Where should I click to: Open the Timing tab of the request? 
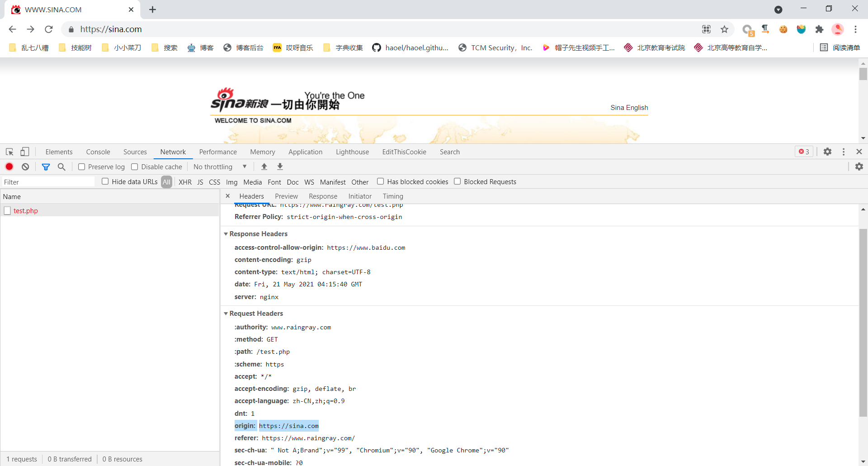(x=393, y=196)
